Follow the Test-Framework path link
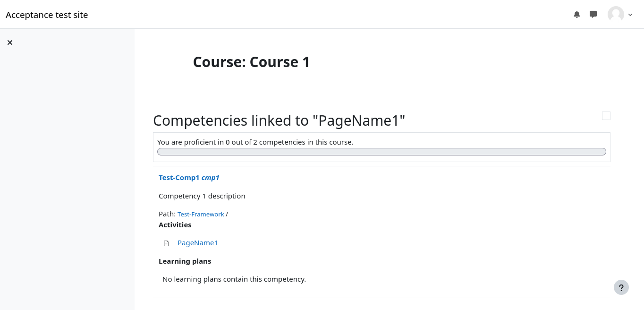 (201, 215)
